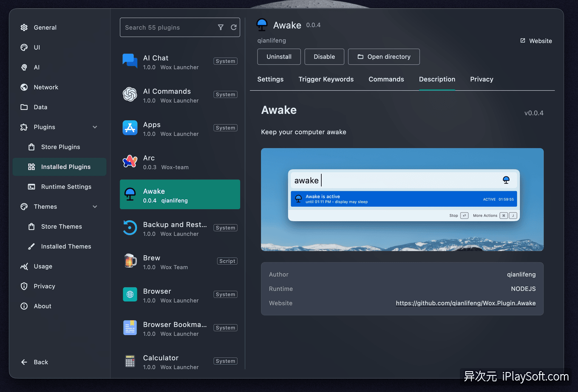Switch to the Commands tab
The width and height of the screenshot is (578, 392).
[x=386, y=80]
